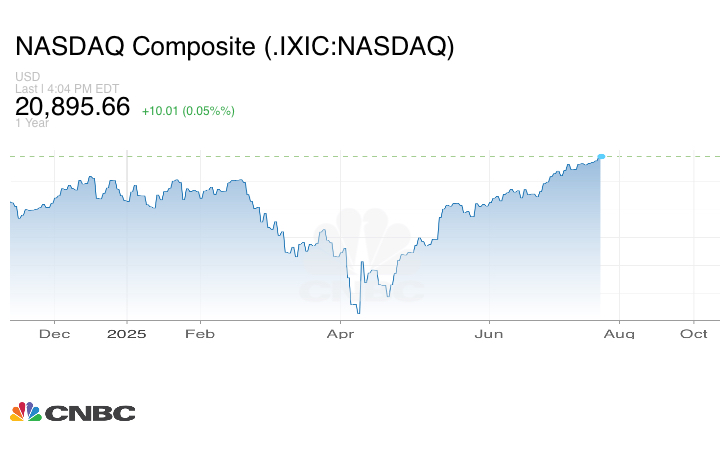Click the April low point of the chart
This screenshot has width=720, height=450.
point(358,311)
